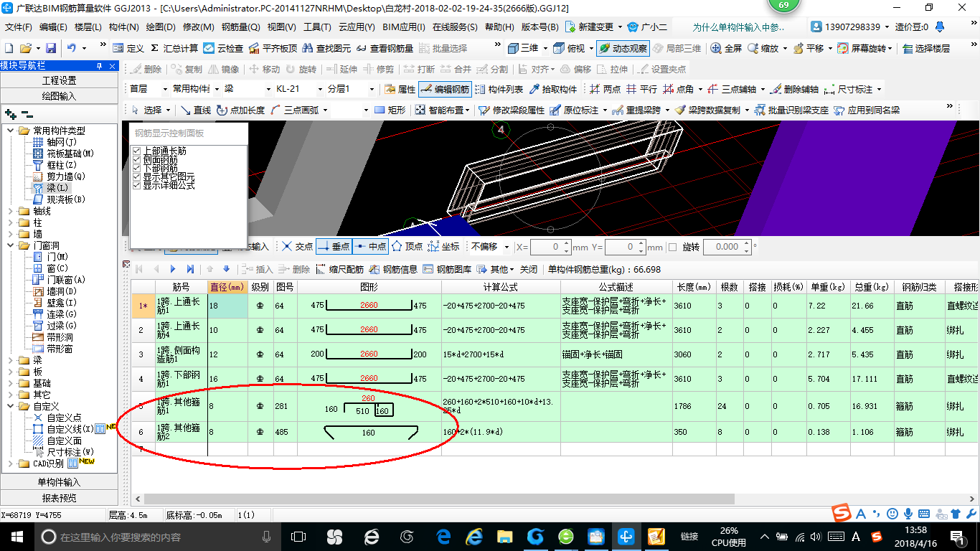Viewport: 980px width, 551px height.
Task: Click 单构件输入 navigation button
Action: [x=59, y=482]
